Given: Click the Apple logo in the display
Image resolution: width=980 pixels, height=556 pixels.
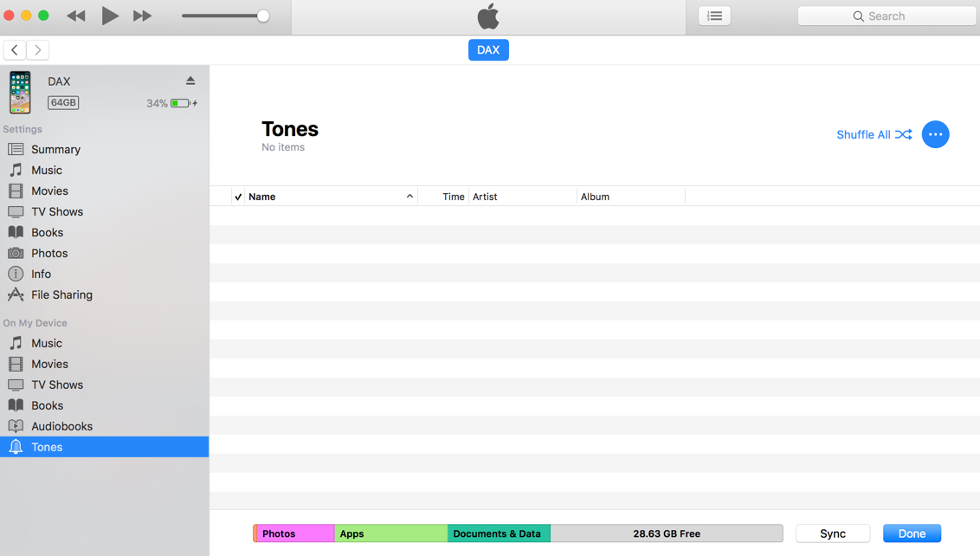Looking at the screenshot, I should (488, 16).
